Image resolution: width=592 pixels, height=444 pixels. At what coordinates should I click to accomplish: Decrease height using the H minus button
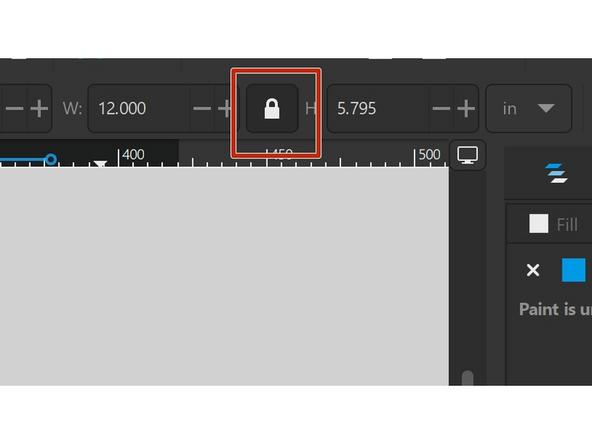(441, 109)
